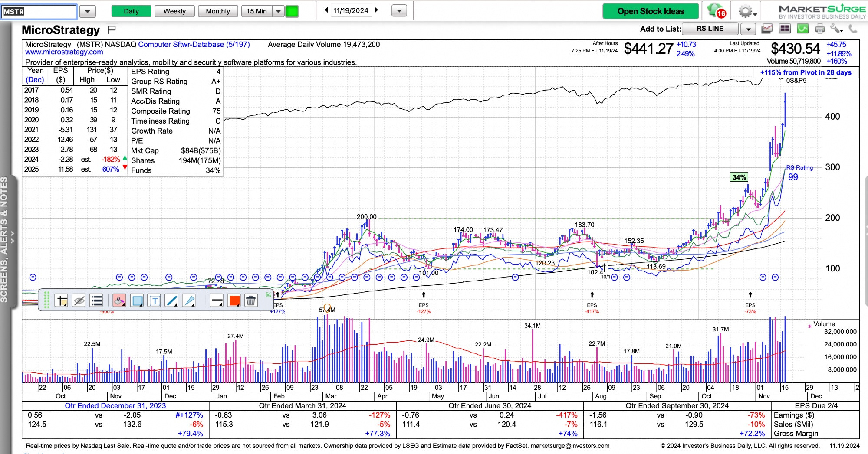This screenshot has height=454, width=868.
Task: Click the trash delete drawings icon
Action: [251, 300]
